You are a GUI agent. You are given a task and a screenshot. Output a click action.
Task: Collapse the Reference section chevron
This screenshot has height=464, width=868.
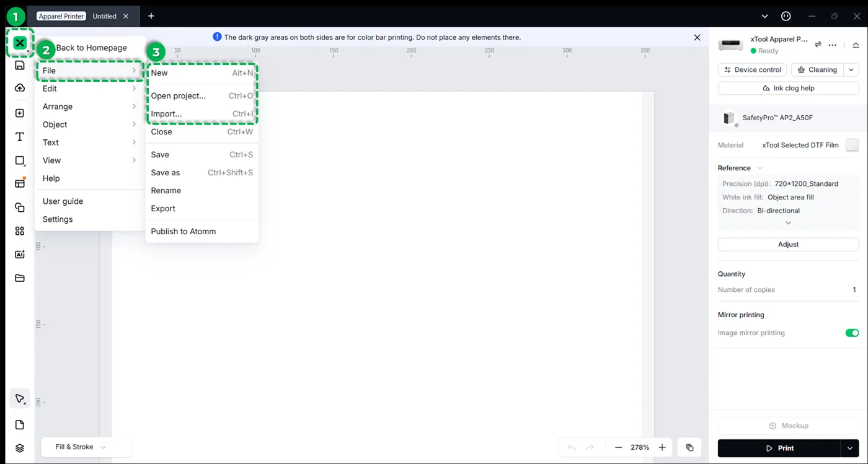[760, 168]
